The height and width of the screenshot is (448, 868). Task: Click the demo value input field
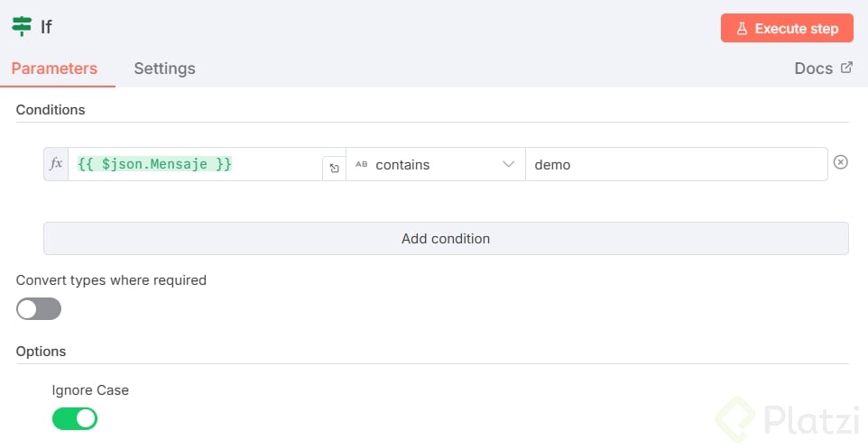tap(675, 165)
